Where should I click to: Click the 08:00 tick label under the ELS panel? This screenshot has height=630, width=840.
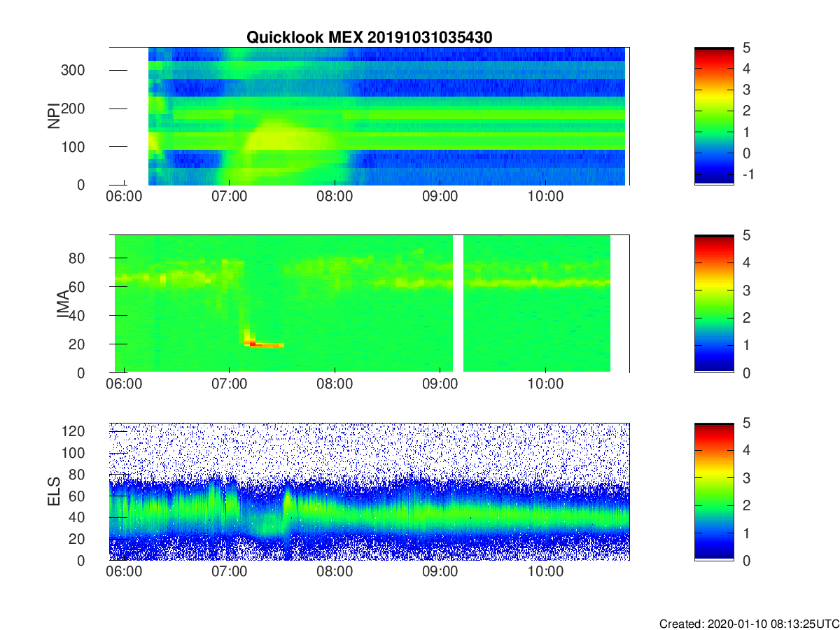(335, 572)
